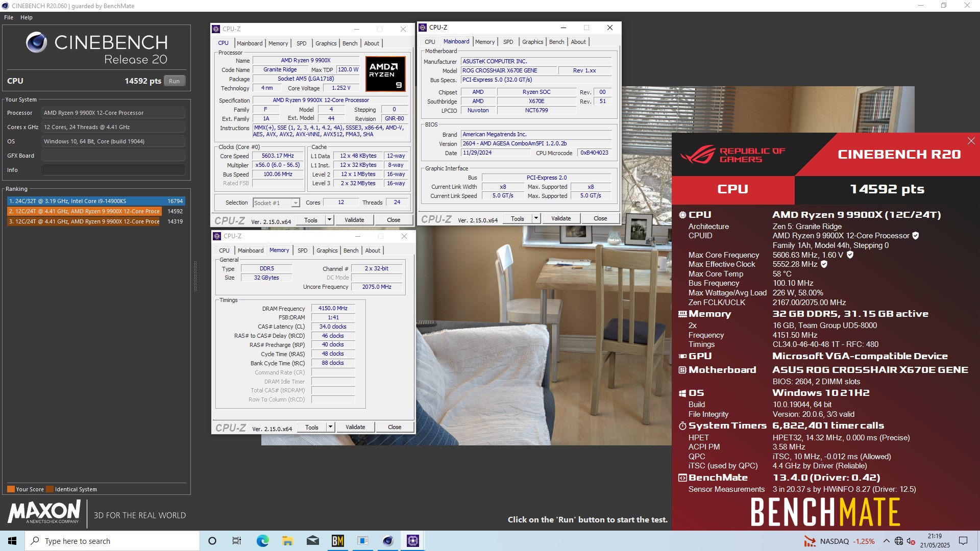Image resolution: width=980 pixels, height=551 pixels.
Task: Click the CPU-Z title icon of Mainboard window
Action: coord(423,28)
